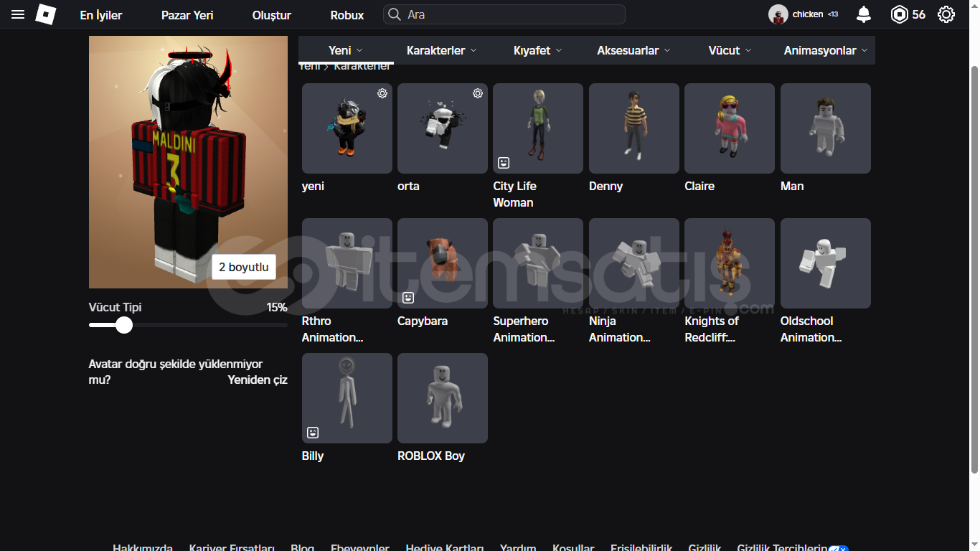
Task: Select the Claire character thumbnail
Action: [730, 128]
